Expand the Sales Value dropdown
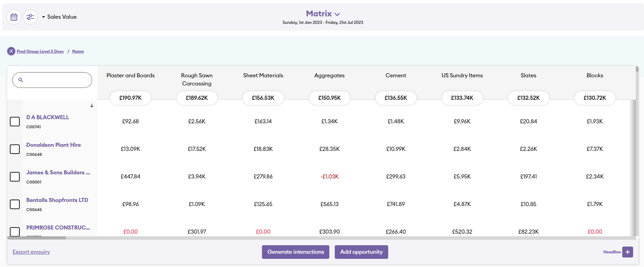 [59, 17]
